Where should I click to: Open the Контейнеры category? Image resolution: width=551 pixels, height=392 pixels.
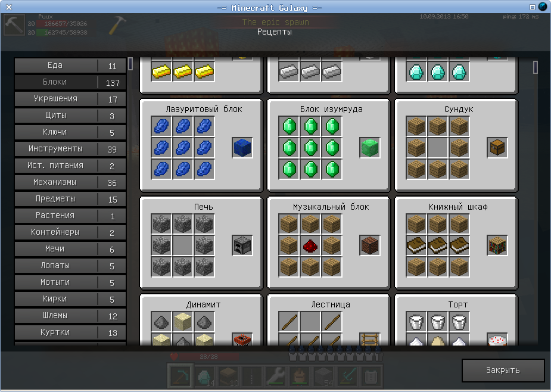coord(70,232)
